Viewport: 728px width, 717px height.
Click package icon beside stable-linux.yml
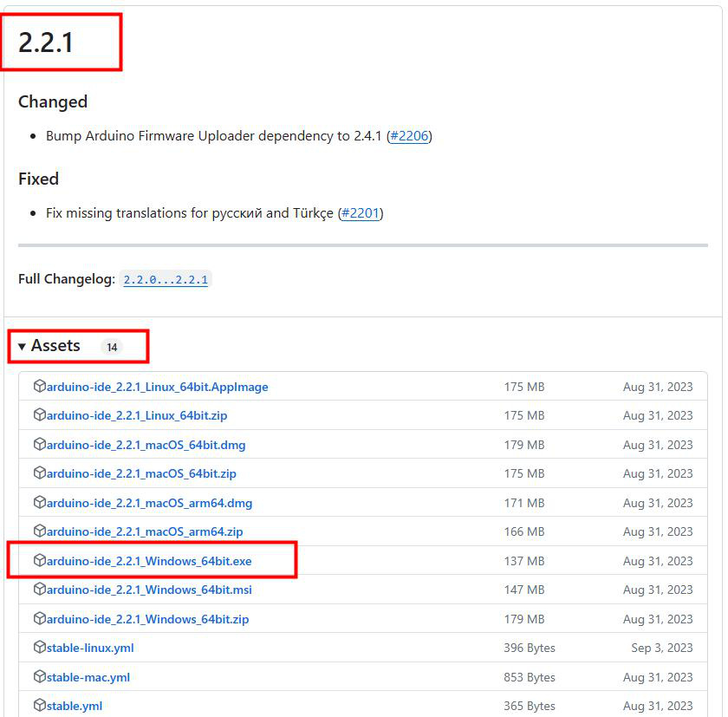(40, 647)
